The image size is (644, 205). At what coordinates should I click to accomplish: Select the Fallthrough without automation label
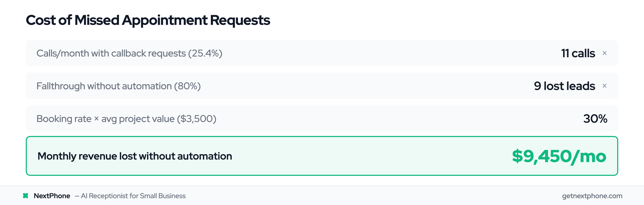pyautogui.click(x=104, y=86)
